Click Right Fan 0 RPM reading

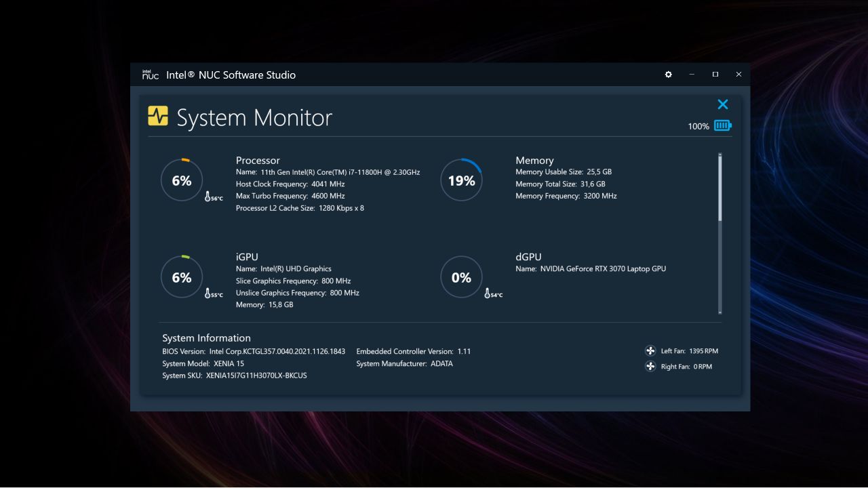click(686, 367)
